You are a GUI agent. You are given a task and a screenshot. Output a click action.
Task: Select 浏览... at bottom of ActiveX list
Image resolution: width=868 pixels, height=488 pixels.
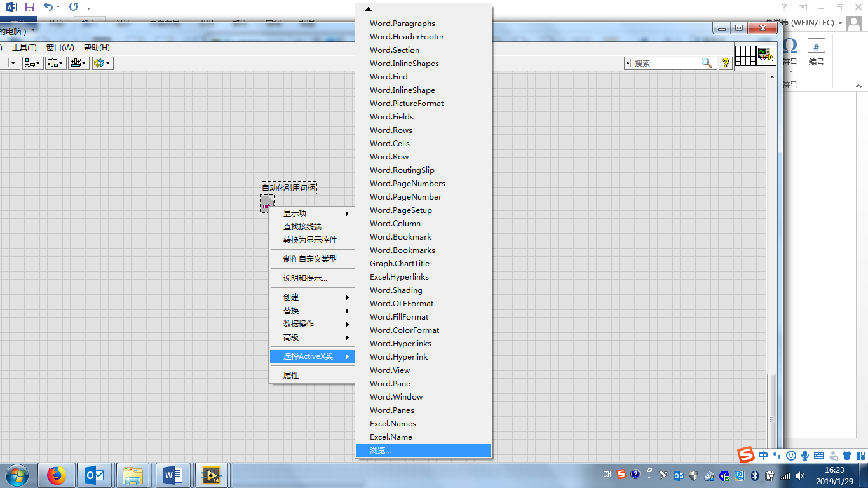click(423, 451)
